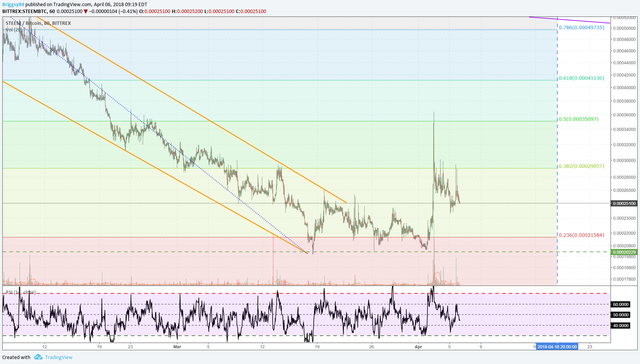640x364 pixels.
Task: Click the close price value C:0.00025100
Action: point(251,11)
